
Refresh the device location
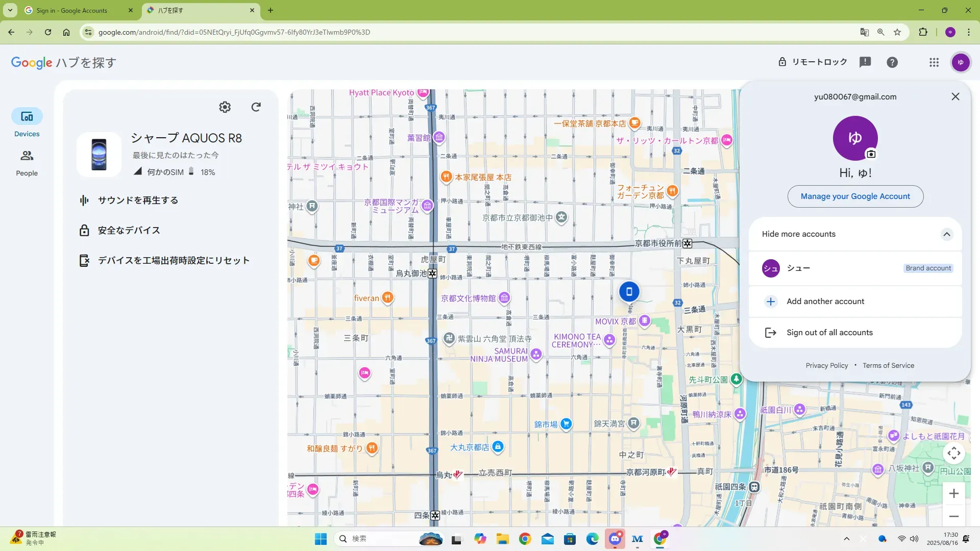click(256, 107)
